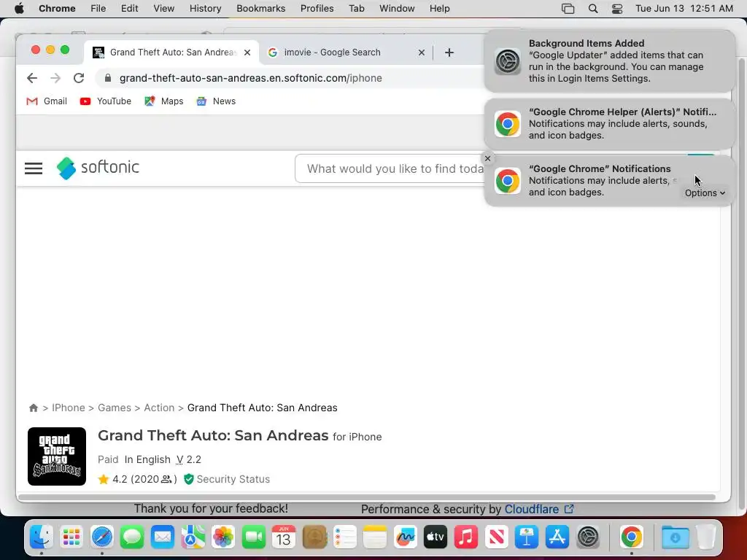Click the GTA San Andreas app icon
Viewport: 747px width, 560px height.
click(57, 456)
